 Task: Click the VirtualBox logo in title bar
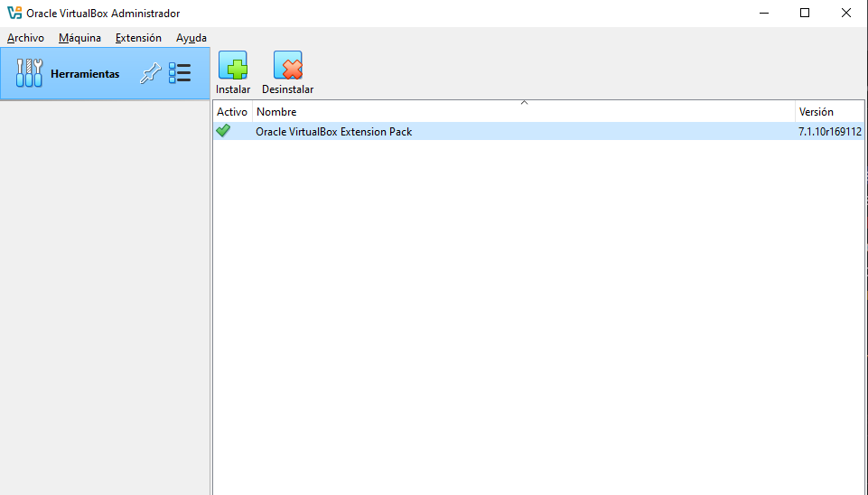point(14,13)
